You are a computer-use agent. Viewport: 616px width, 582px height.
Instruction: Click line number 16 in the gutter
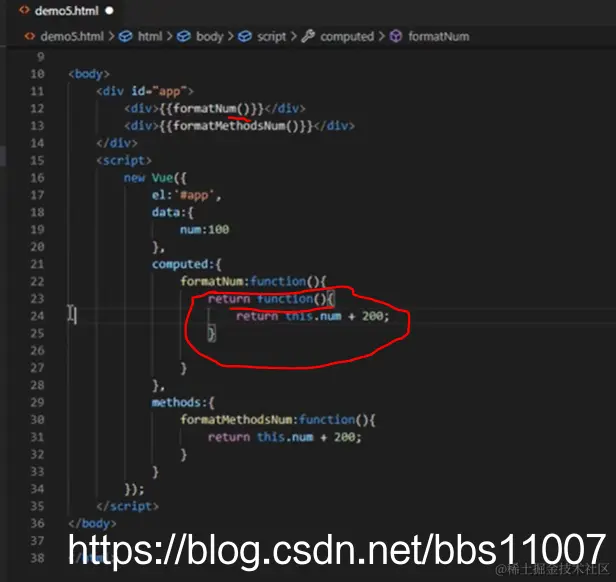tap(37, 178)
